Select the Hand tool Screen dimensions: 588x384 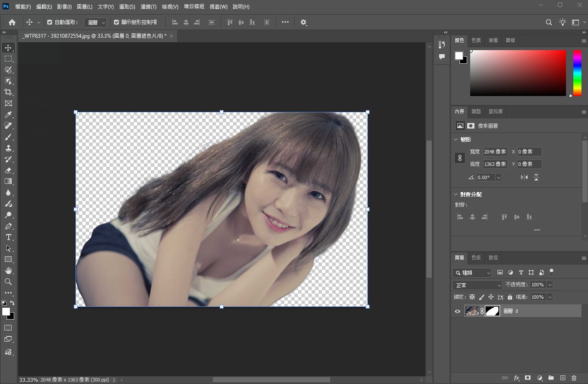click(8, 270)
